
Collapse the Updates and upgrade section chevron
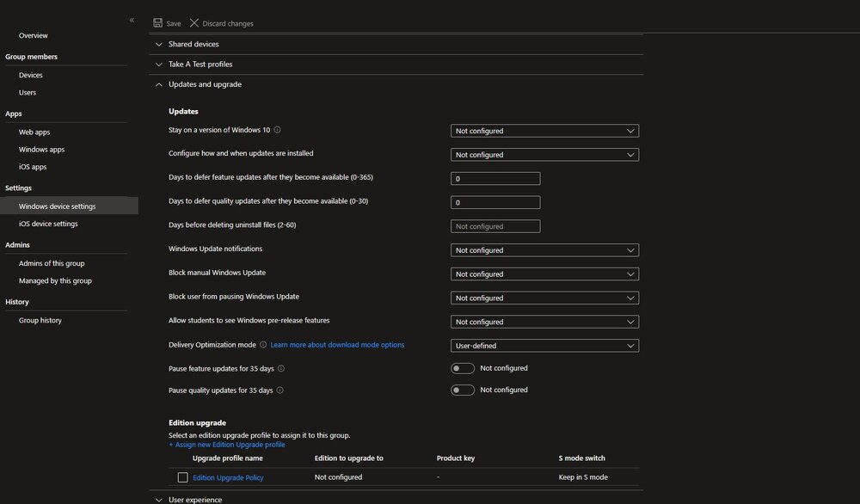pyautogui.click(x=158, y=84)
